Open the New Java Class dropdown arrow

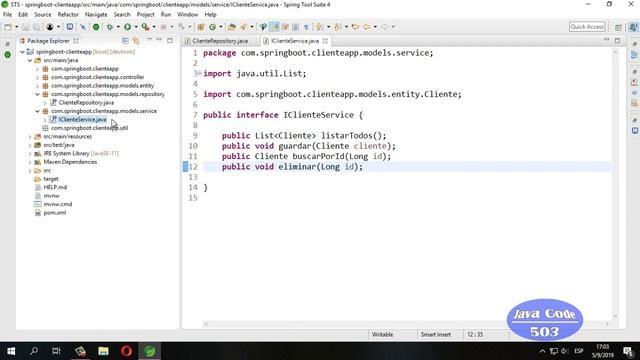click(x=221, y=27)
